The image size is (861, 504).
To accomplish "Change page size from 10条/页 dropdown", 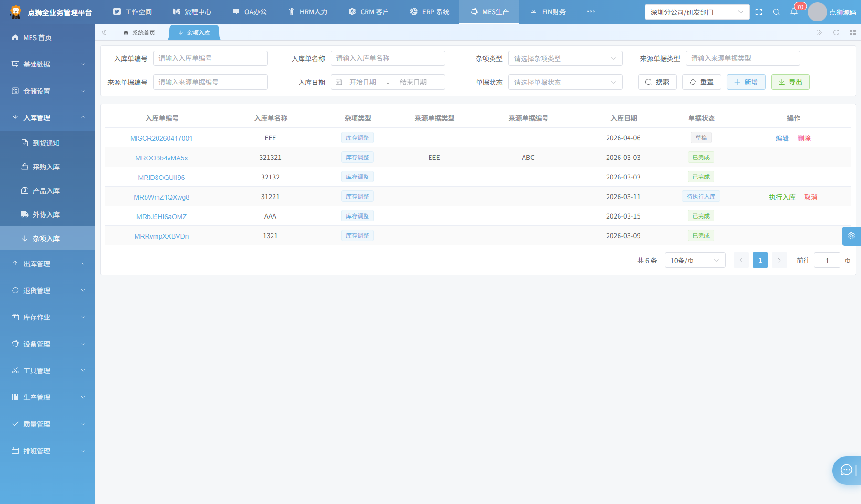I will (695, 260).
